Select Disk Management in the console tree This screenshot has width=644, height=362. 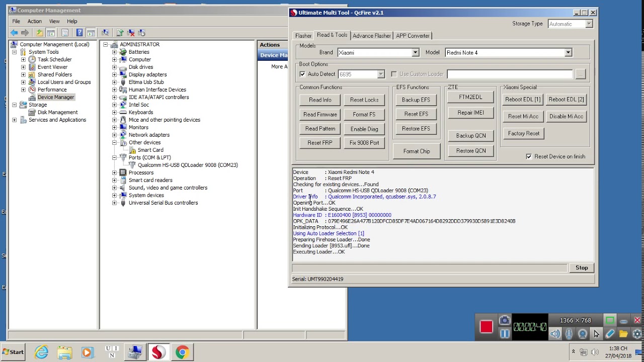click(57, 112)
